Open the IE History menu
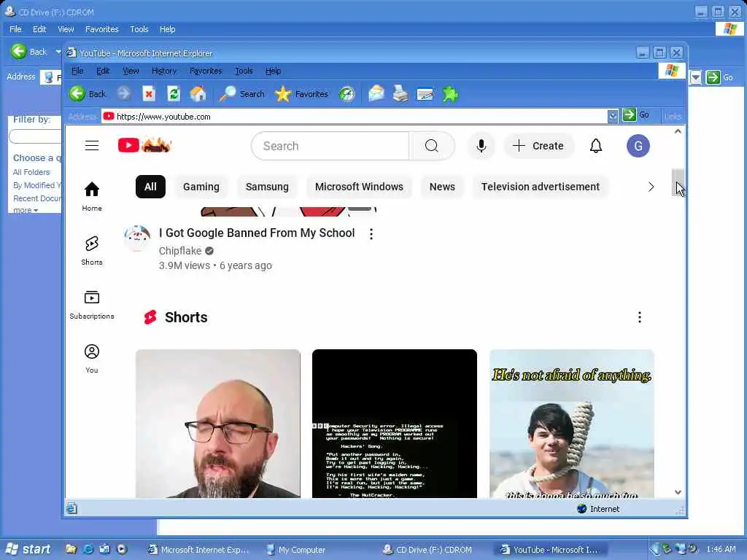Screen dimensions: 747x560 164,71
